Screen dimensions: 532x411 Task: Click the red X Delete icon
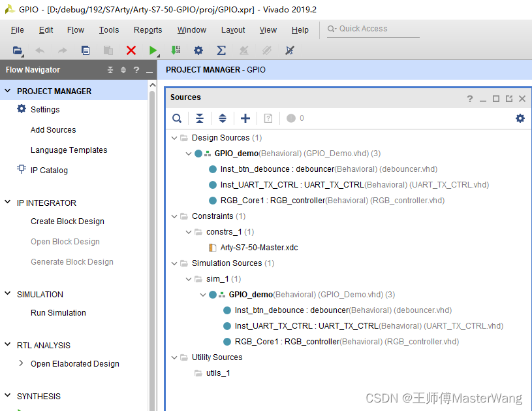pyautogui.click(x=131, y=50)
